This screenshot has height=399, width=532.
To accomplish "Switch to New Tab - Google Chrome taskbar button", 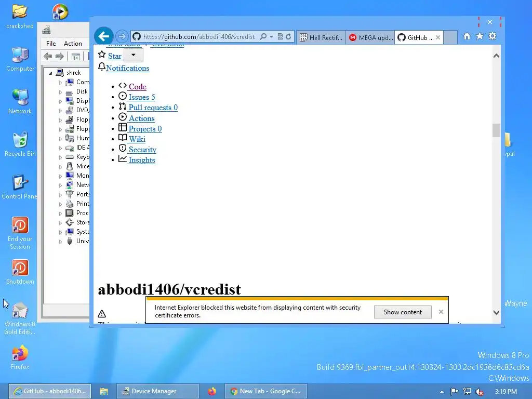I will click(x=266, y=391).
